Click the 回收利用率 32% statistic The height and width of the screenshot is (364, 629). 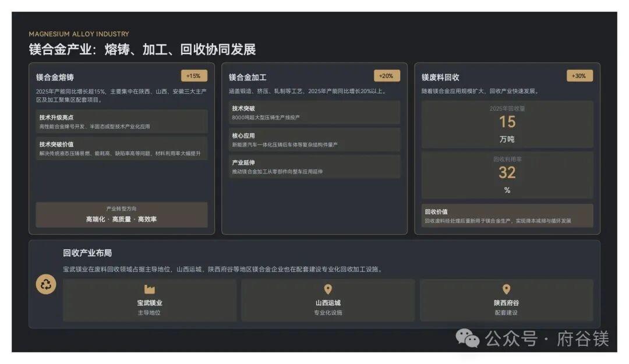(507, 175)
